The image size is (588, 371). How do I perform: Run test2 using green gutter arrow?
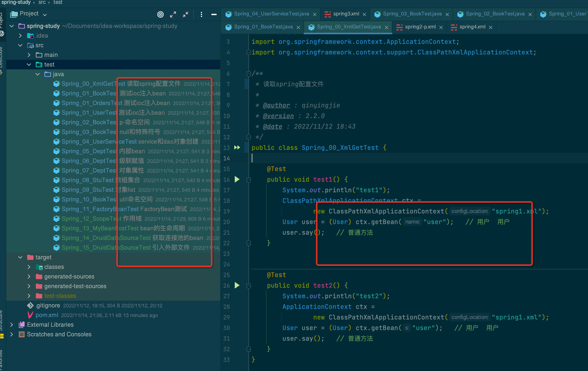[x=237, y=285]
